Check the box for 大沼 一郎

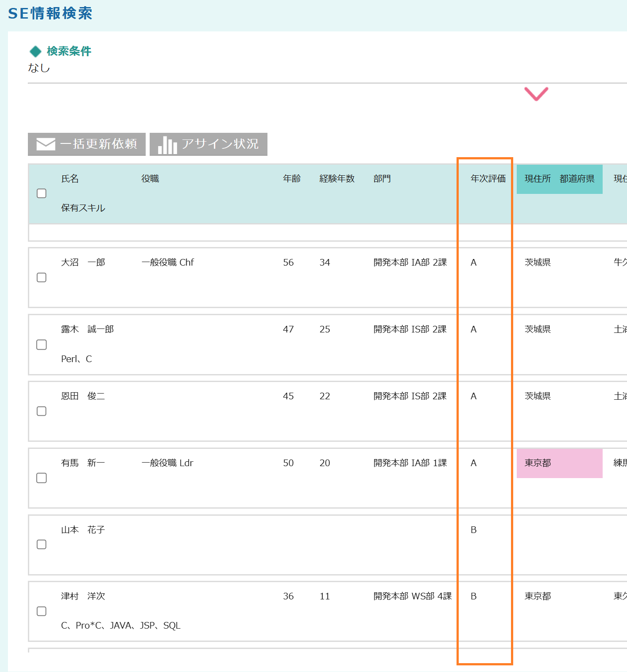(x=42, y=278)
